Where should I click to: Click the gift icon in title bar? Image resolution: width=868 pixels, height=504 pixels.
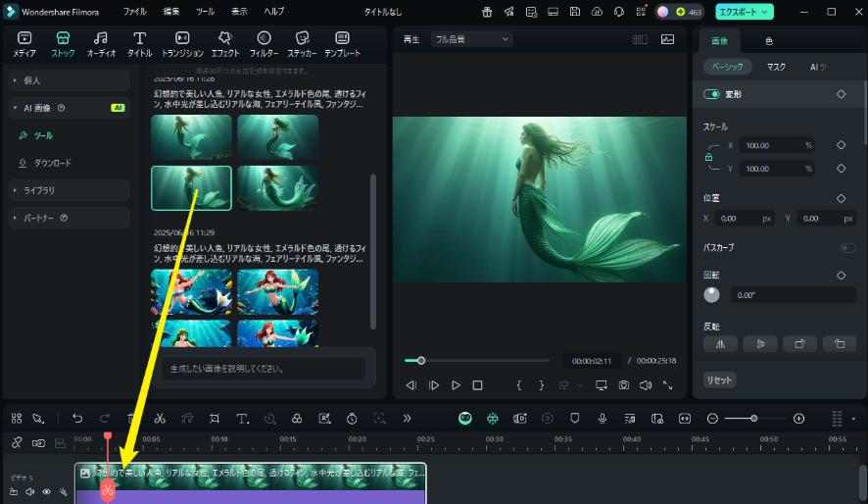pyautogui.click(x=487, y=12)
